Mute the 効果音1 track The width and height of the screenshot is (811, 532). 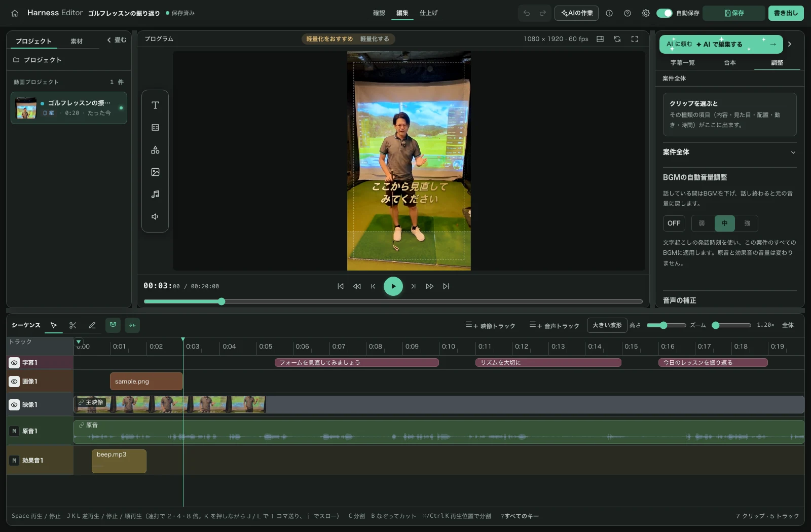coord(14,461)
